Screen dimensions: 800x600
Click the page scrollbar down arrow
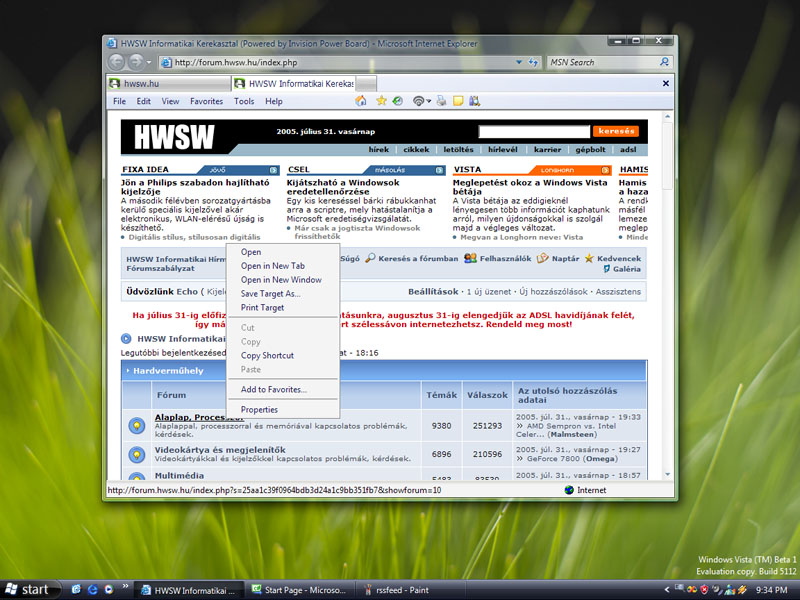pos(668,474)
